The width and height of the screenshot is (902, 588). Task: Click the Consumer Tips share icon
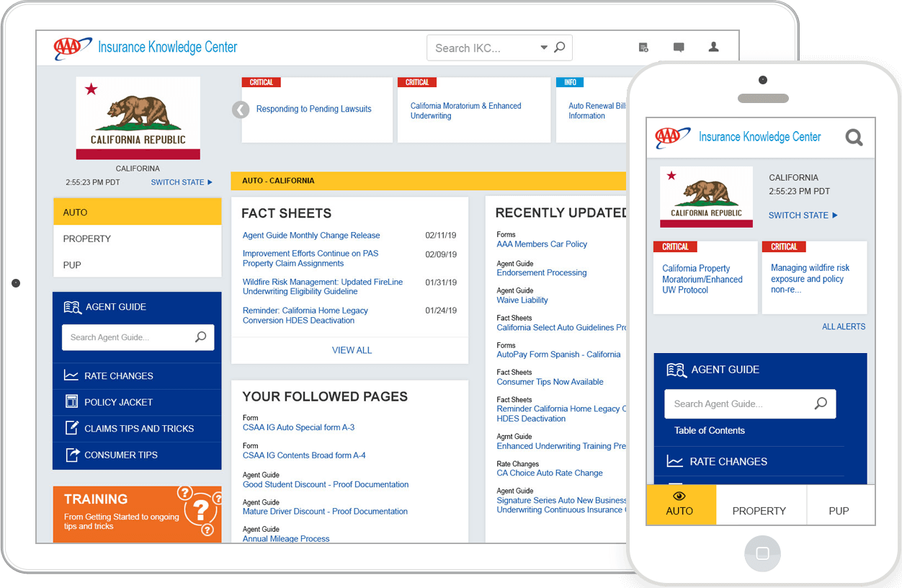[71, 455]
